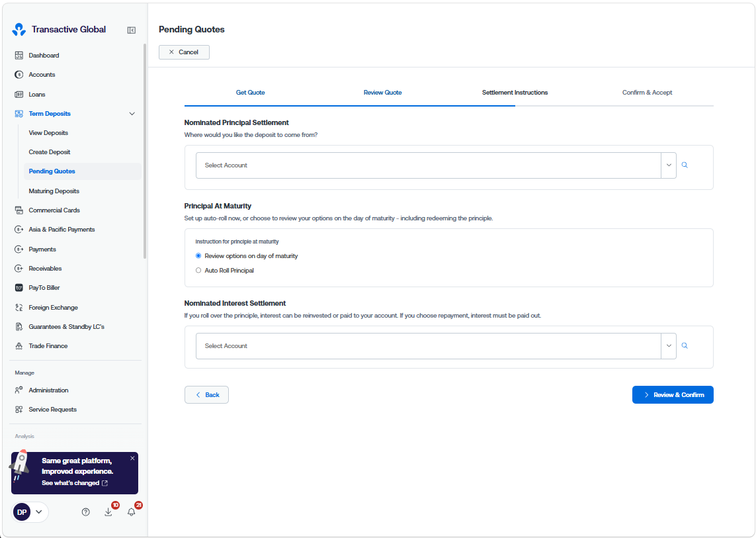Viewport: 756px width, 538px height.
Task: Go back with the Back button
Action: pyautogui.click(x=206, y=394)
